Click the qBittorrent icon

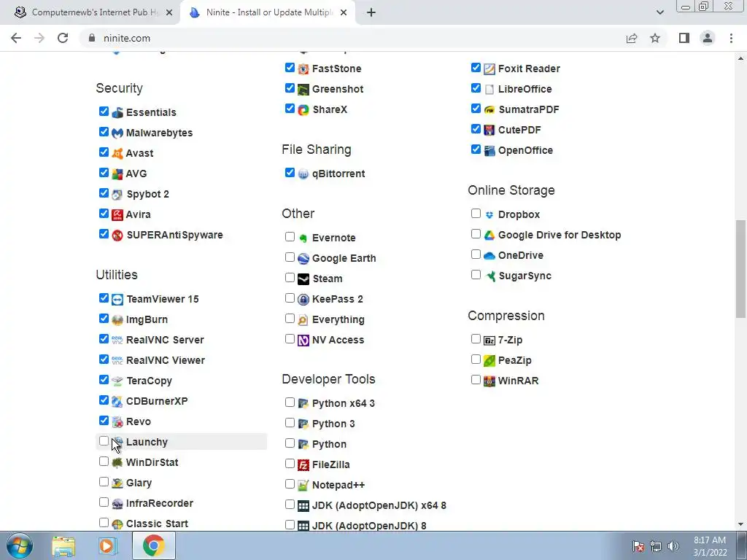pyautogui.click(x=303, y=174)
